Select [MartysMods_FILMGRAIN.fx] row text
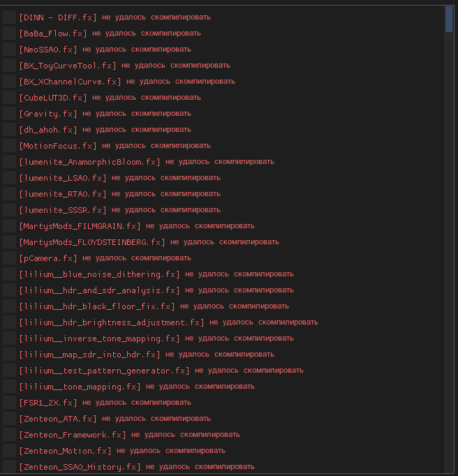This screenshot has width=458, height=476. [x=137, y=226]
